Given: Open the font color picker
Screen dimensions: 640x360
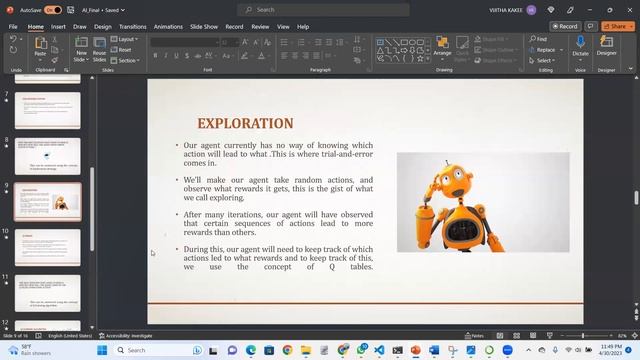Looking at the screenshot, I should pos(262,56).
